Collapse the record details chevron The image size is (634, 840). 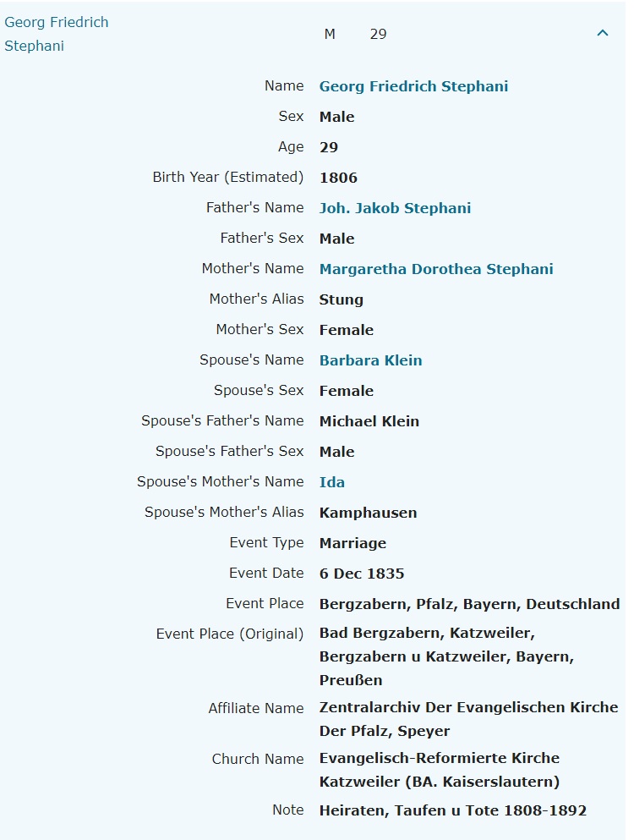pos(603,34)
